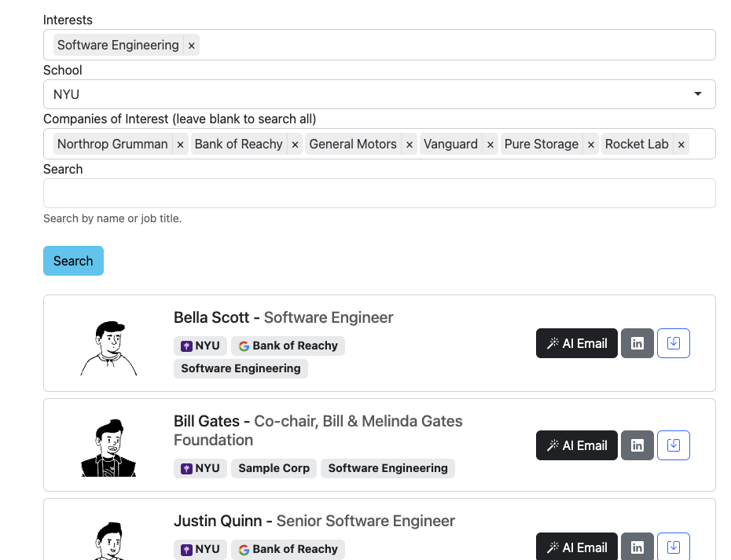Remove Bank of Reachy company tag
The image size is (731, 560).
(295, 145)
